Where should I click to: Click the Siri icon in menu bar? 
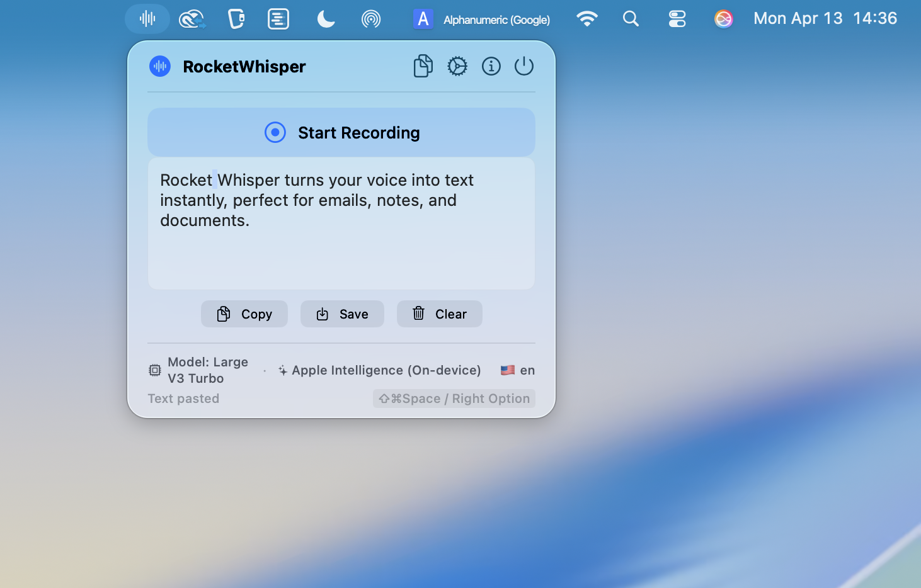[x=724, y=20]
